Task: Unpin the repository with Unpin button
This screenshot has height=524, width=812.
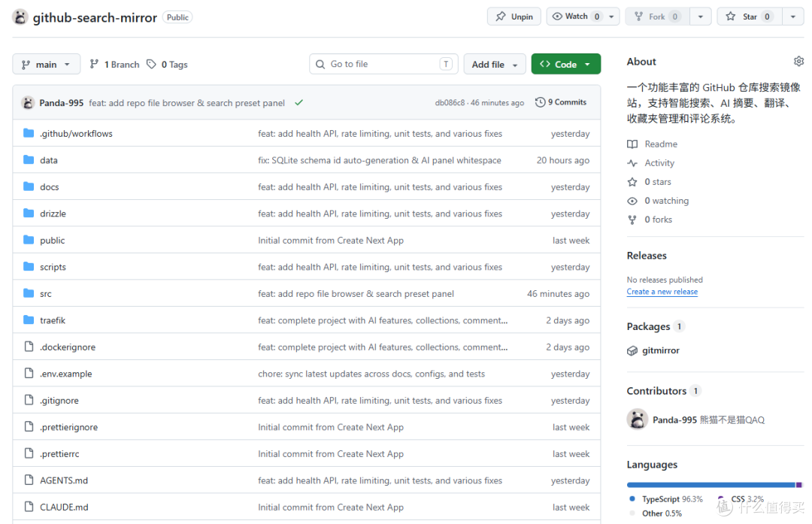Action: (x=514, y=17)
